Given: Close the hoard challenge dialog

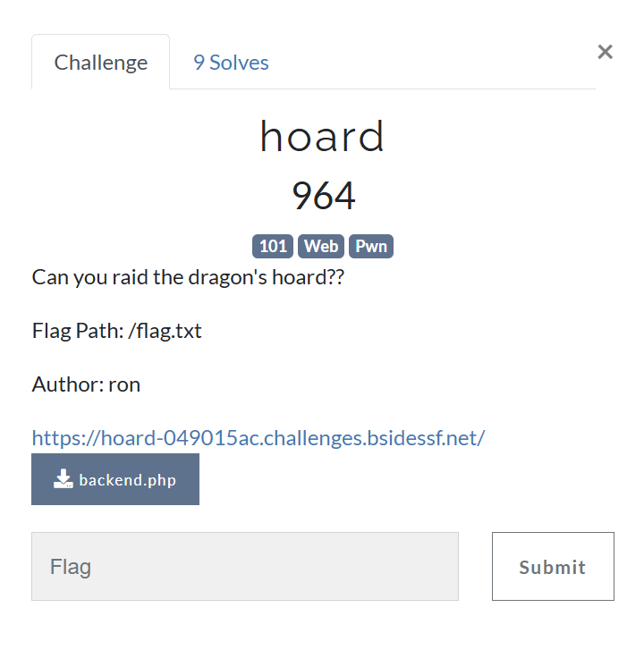Looking at the screenshot, I should 605,52.
